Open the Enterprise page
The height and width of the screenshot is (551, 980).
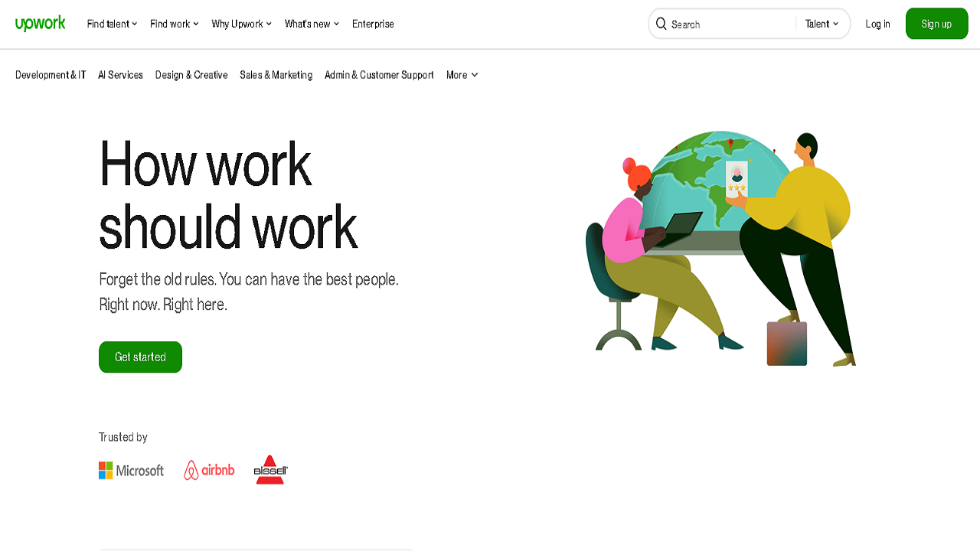click(x=373, y=24)
